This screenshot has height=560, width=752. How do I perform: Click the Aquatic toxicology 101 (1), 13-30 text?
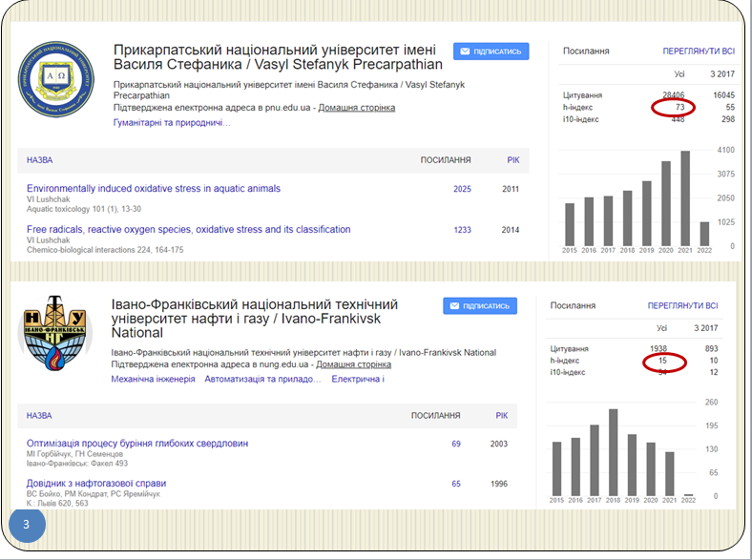click(x=84, y=209)
